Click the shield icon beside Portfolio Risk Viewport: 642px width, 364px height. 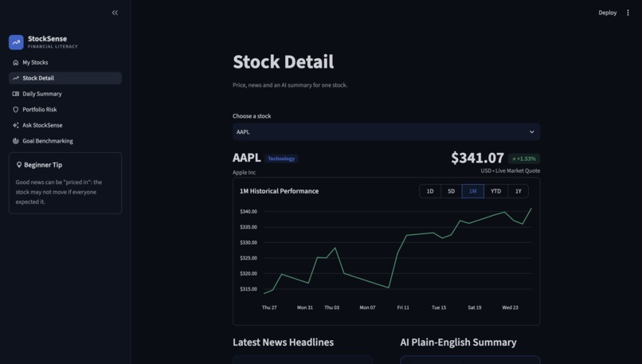coord(16,110)
